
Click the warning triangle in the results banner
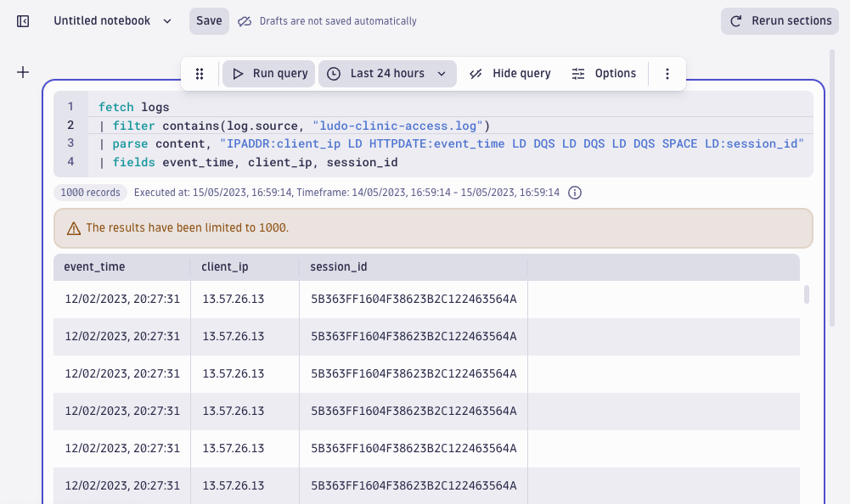coord(72,227)
